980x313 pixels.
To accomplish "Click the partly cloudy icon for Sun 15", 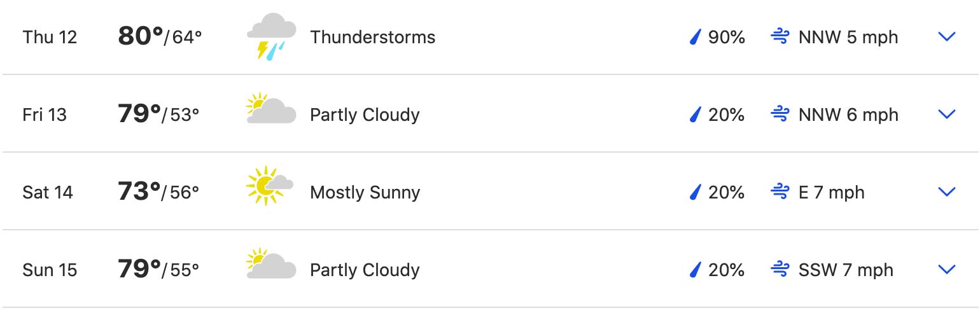I will click(271, 265).
